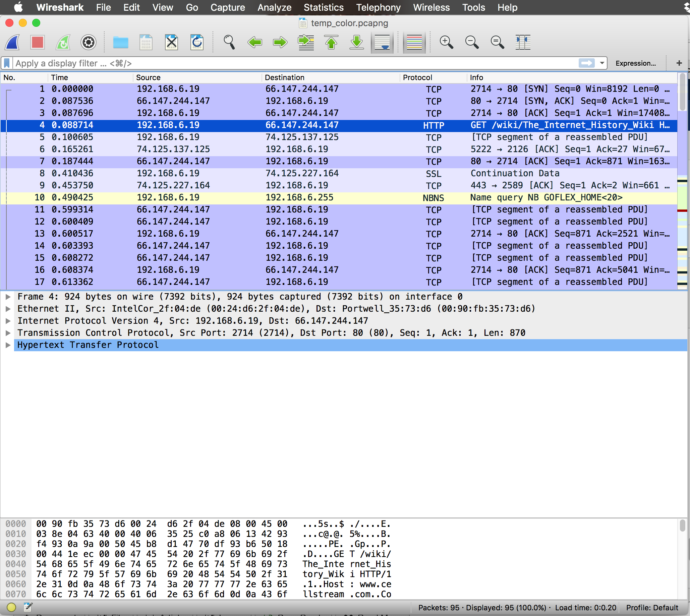Toggle the display filter bookmark icon
The width and height of the screenshot is (690, 616).
click(x=6, y=63)
